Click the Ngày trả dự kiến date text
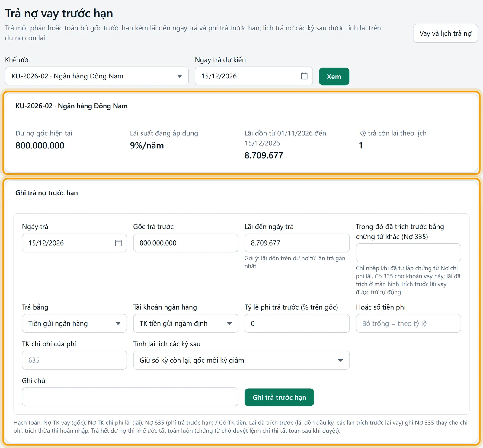 219,76
